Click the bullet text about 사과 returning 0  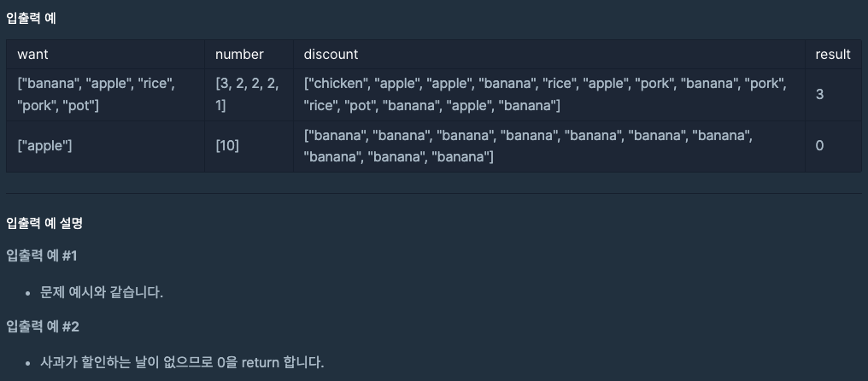[182, 361]
